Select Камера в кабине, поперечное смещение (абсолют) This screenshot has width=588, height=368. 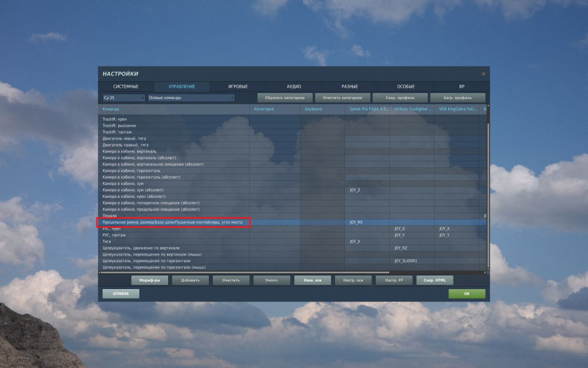292,203
